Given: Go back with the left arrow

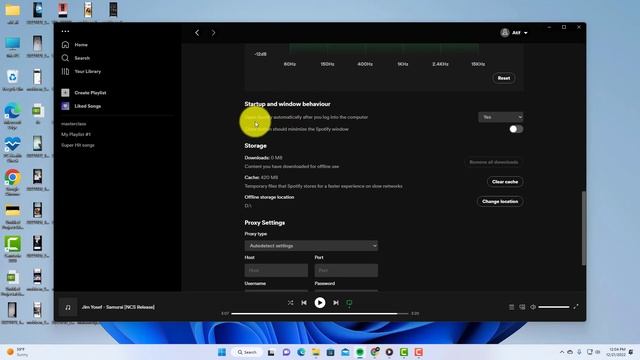Looking at the screenshot, I should tap(197, 33).
